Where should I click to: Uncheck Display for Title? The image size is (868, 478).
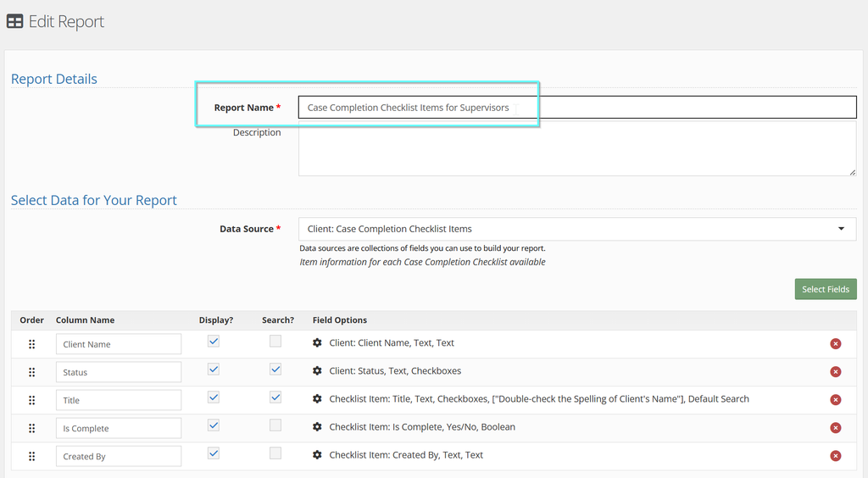[x=213, y=397]
